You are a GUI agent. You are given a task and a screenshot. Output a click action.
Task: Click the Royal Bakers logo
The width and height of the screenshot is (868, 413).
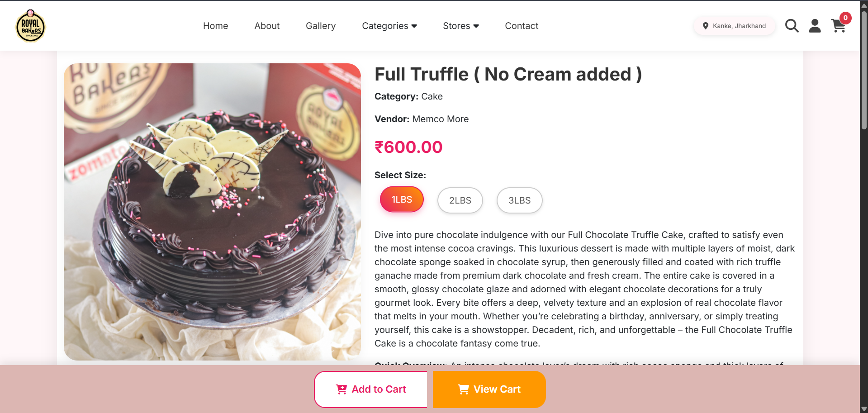pyautogui.click(x=31, y=26)
